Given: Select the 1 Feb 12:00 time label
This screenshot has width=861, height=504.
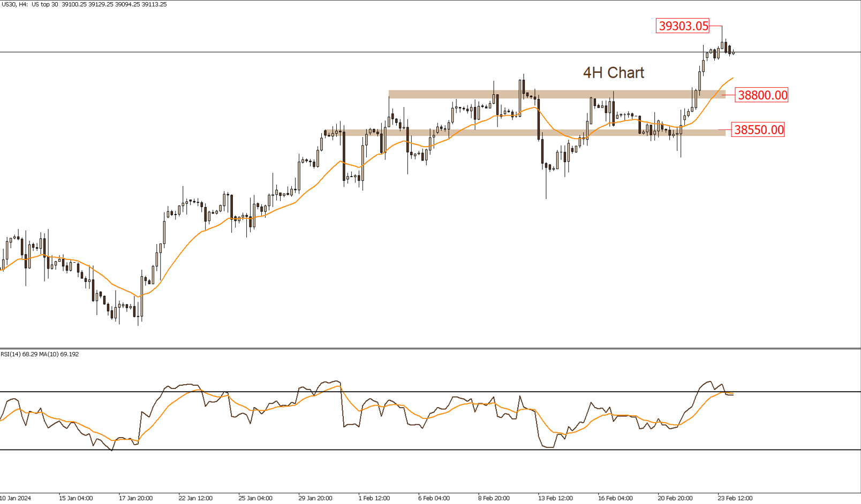Looking at the screenshot, I should click(x=374, y=498).
